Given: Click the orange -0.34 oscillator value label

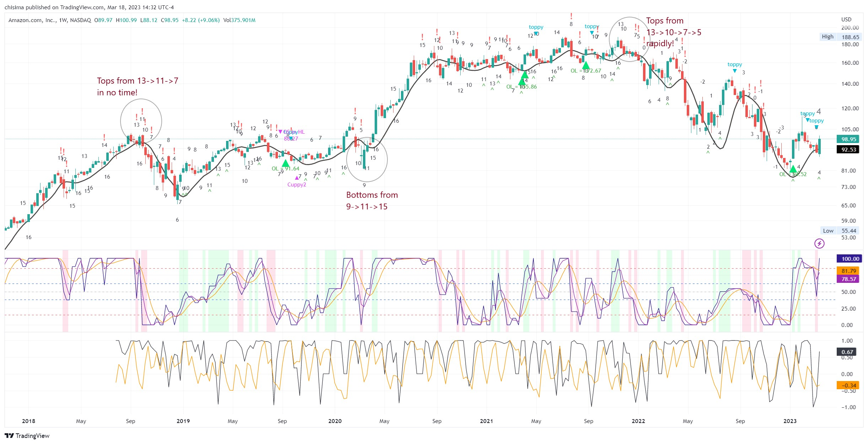Looking at the screenshot, I should click(848, 385).
